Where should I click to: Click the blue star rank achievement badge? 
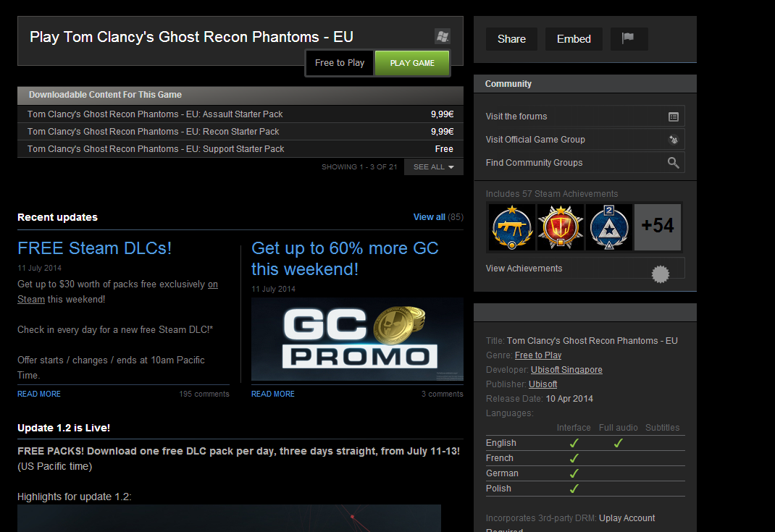click(x=609, y=227)
